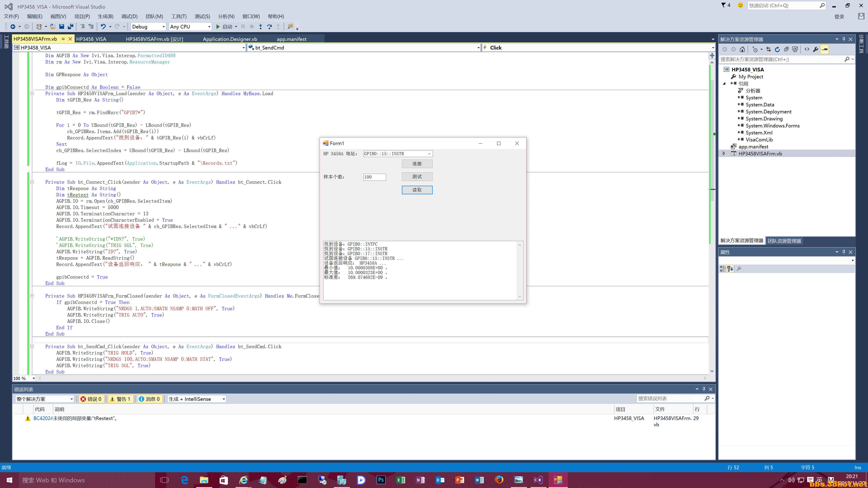Screen dimensions: 868x488
Task: Open GPIB address combo box in Form1
Action: point(398,154)
